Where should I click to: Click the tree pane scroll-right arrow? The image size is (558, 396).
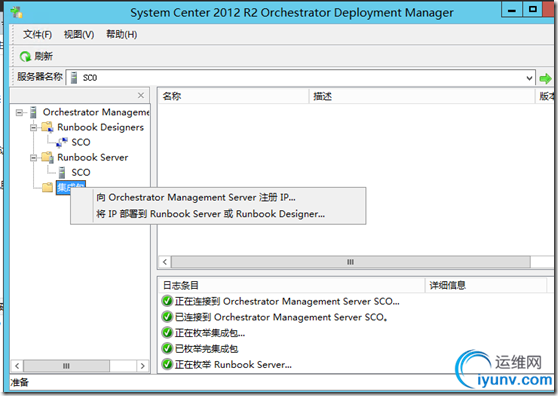pyautogui.click(x=142, y=366)
